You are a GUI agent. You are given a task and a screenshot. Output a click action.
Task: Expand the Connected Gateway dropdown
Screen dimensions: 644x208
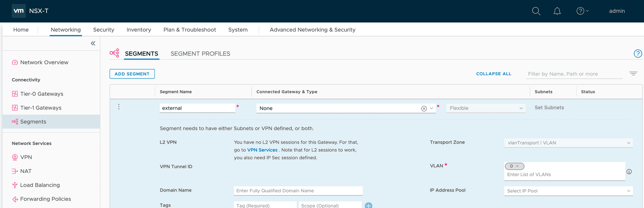click(x=431, y=108)
